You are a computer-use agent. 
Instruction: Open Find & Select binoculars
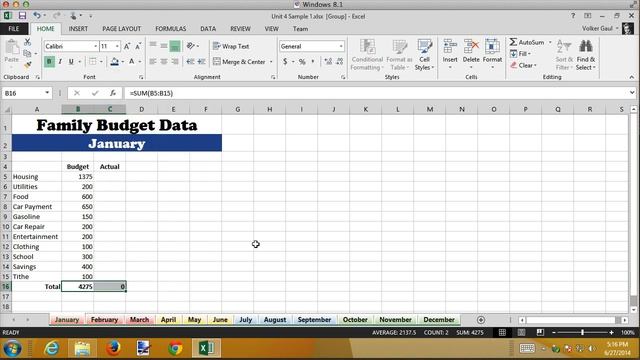tap(586, 55)
